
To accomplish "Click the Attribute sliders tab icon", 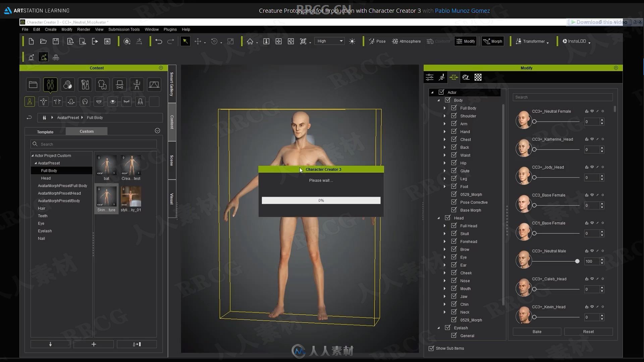I will pos(430,77).
